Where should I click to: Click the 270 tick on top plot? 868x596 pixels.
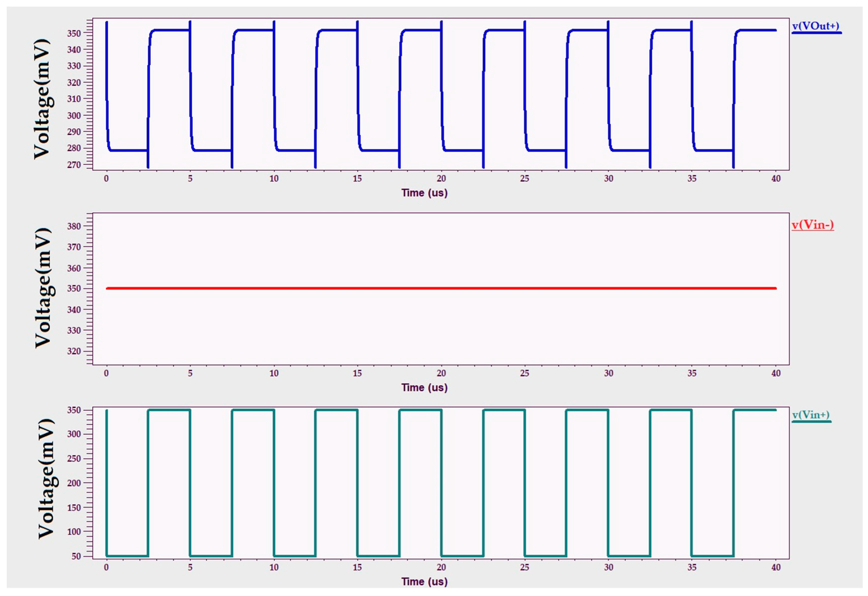pyautogui.click(x=74, y=164)
